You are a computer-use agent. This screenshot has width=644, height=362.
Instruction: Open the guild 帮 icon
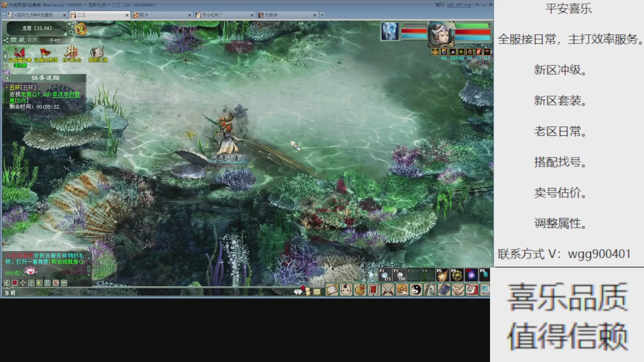472,290
